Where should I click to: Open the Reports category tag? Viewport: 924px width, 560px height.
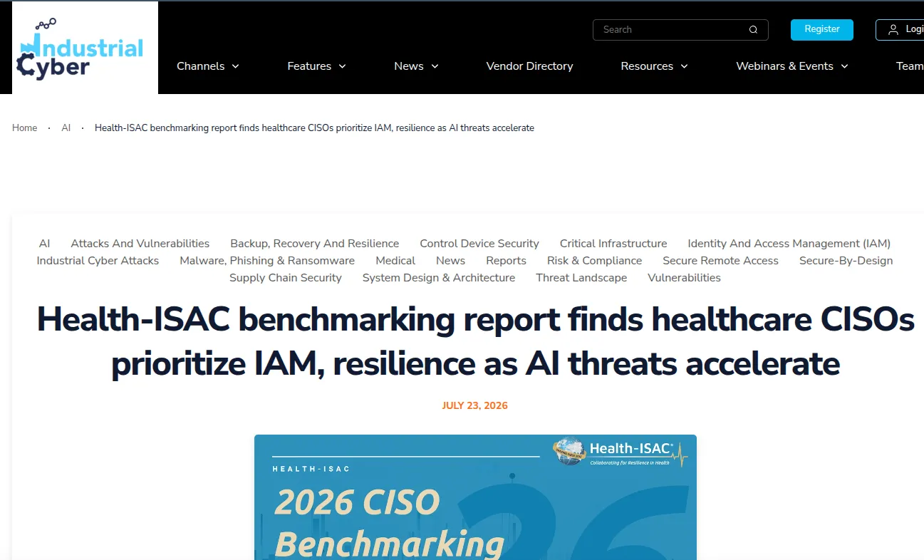coord(506,261)
